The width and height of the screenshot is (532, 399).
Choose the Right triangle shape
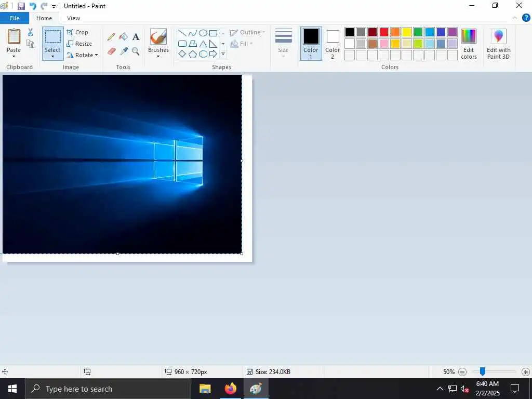214,44
